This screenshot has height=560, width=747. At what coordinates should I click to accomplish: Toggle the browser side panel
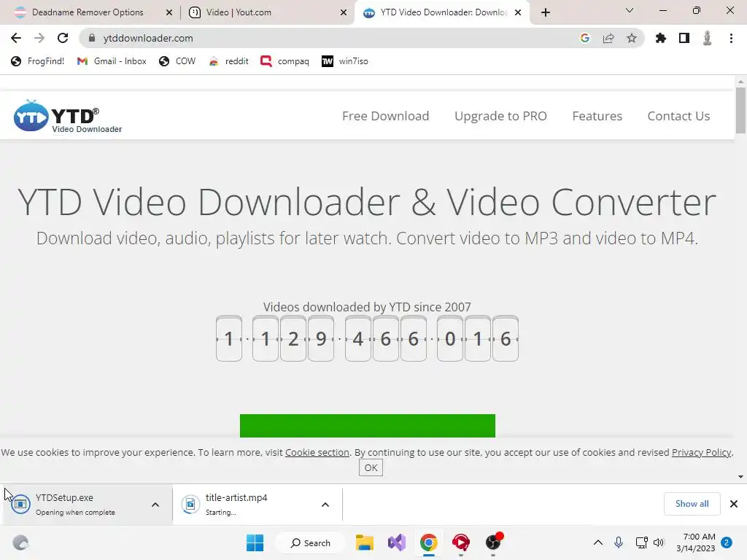684,38
